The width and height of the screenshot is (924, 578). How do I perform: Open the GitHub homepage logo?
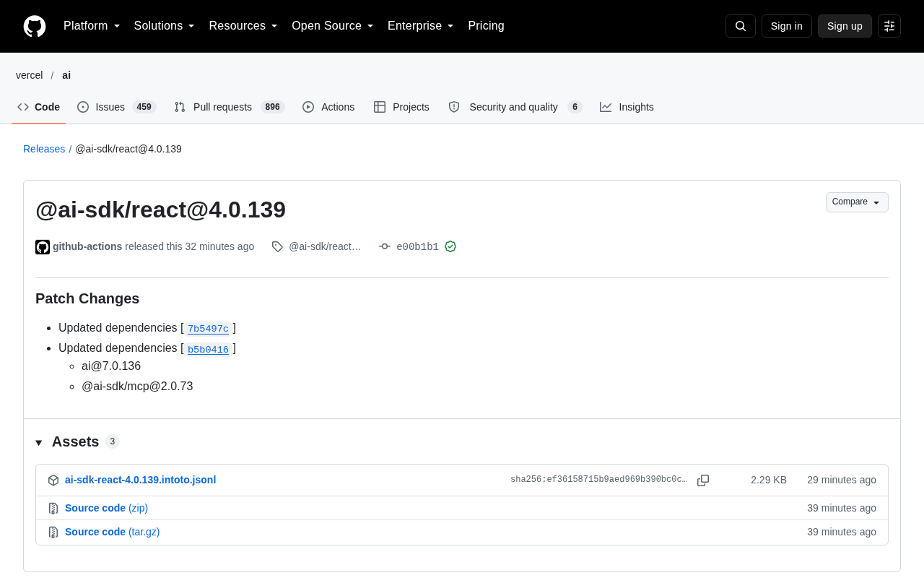[x=35, y=26]
